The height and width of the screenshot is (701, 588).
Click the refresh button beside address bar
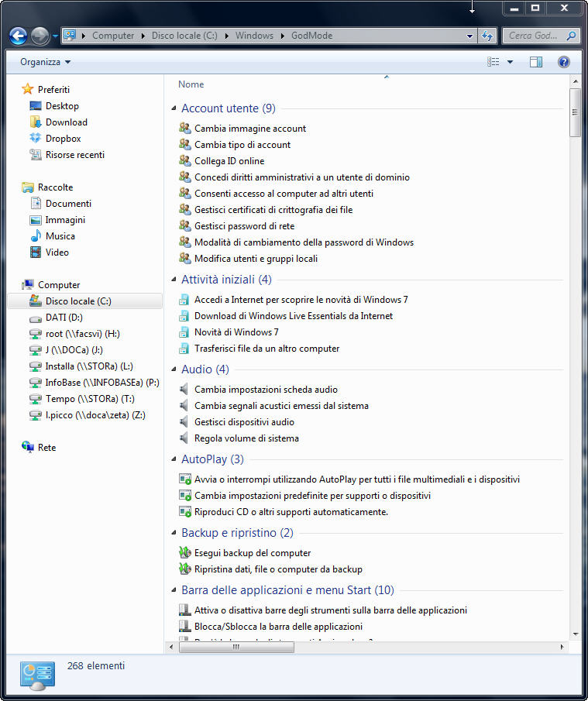click(487, 36)
